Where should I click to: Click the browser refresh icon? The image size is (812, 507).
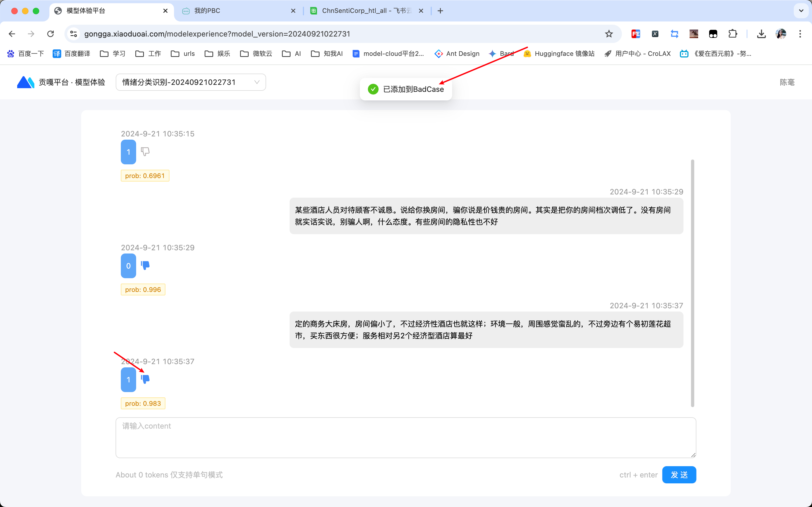pos(51,33)
